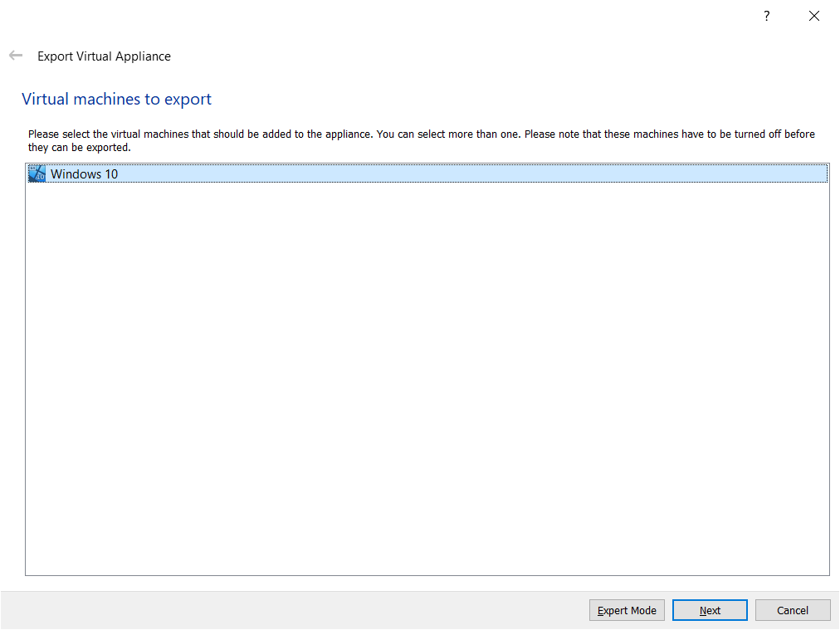Screen dimensions: 840x630
Task: Go back using the back arrow
Action: [x=16, y=55]
